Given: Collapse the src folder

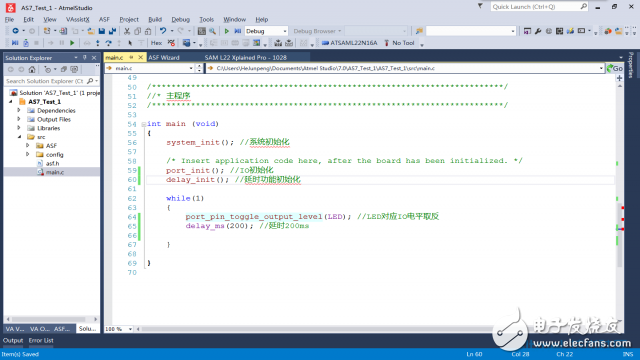Looking at the screenshot, I should pos(19,137).
